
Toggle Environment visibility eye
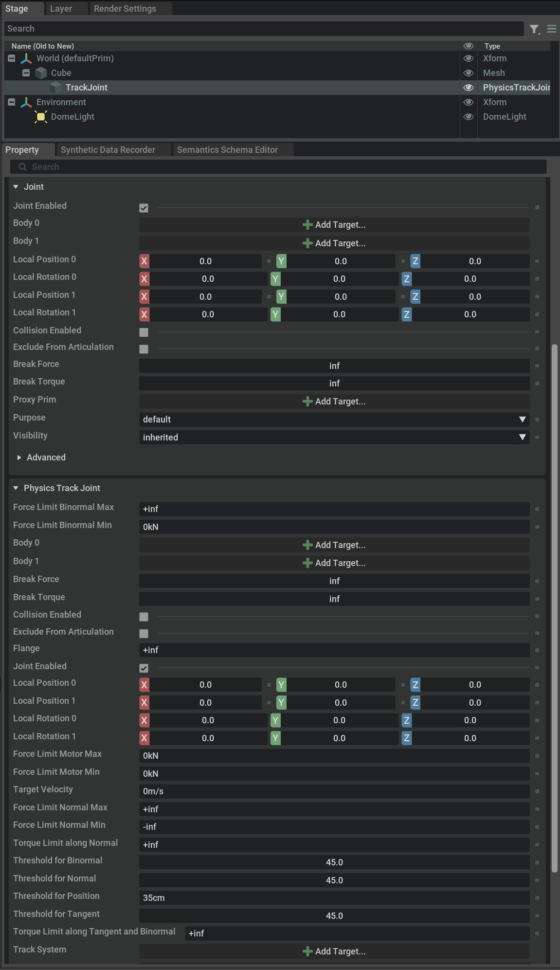click(x=469, y=102)
